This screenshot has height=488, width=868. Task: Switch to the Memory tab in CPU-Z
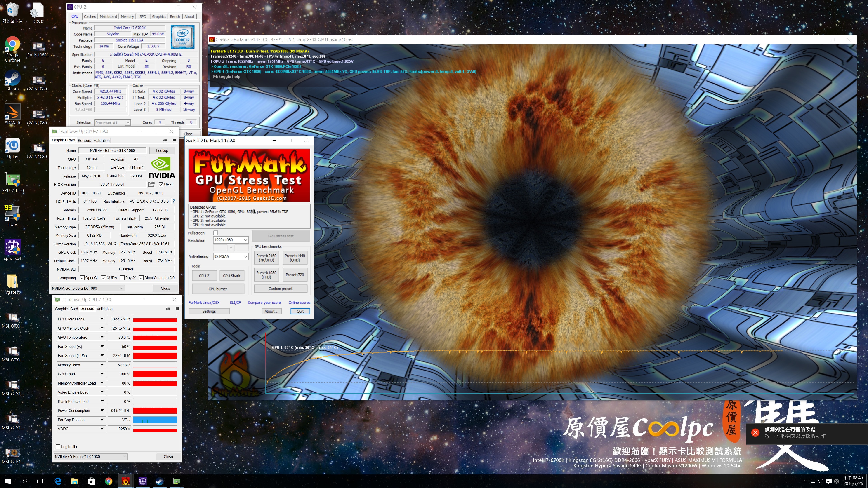tap(127, 16)
